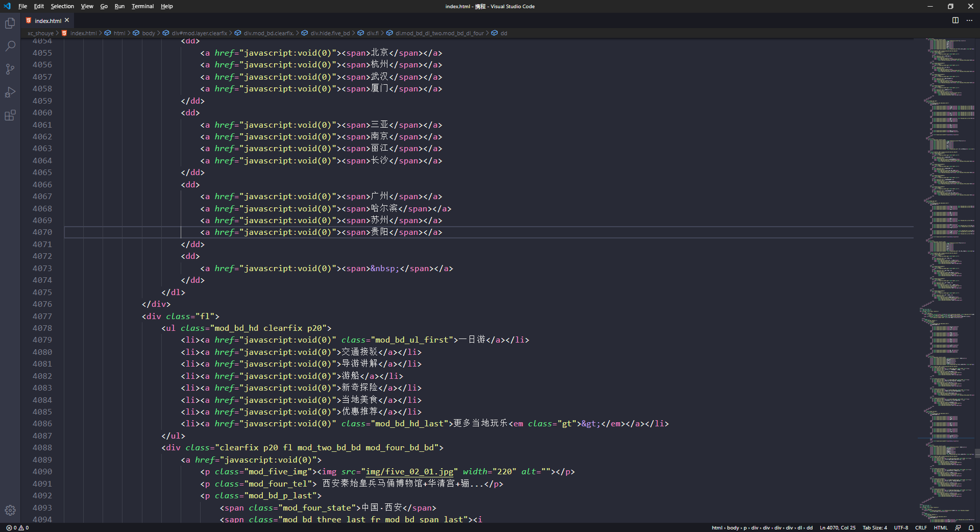Change the UTF-8 encoding
Image resolution: width=980 pixels, height=532 pixels.
pyautogui.click(x=901, y=528)
